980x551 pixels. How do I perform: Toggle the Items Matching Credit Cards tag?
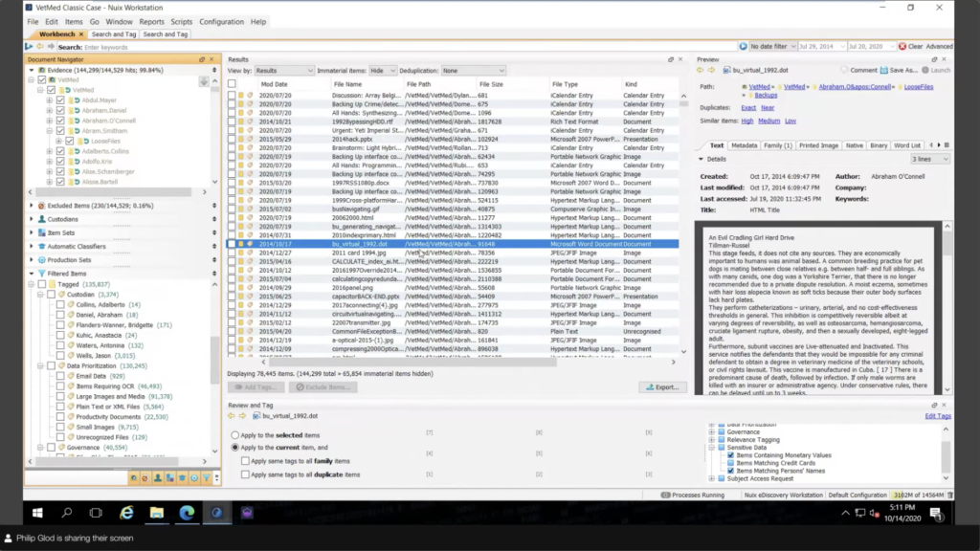tap(730, 463)
